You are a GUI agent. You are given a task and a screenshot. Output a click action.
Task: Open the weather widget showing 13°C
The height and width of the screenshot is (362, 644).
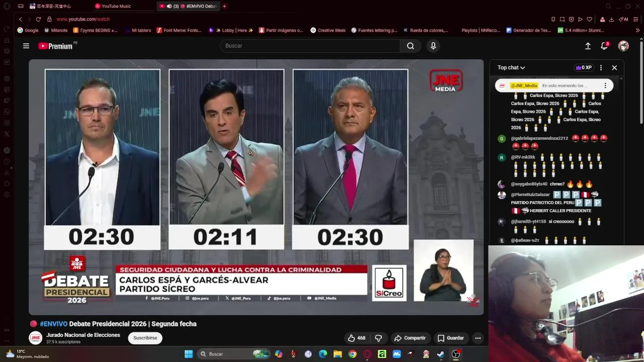pos(28,354)
